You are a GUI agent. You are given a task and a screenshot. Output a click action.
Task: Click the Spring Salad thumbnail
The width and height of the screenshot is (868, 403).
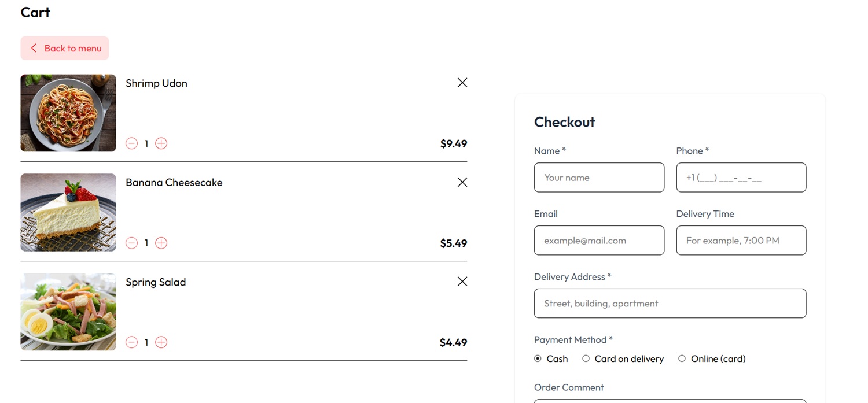[68, 312]
